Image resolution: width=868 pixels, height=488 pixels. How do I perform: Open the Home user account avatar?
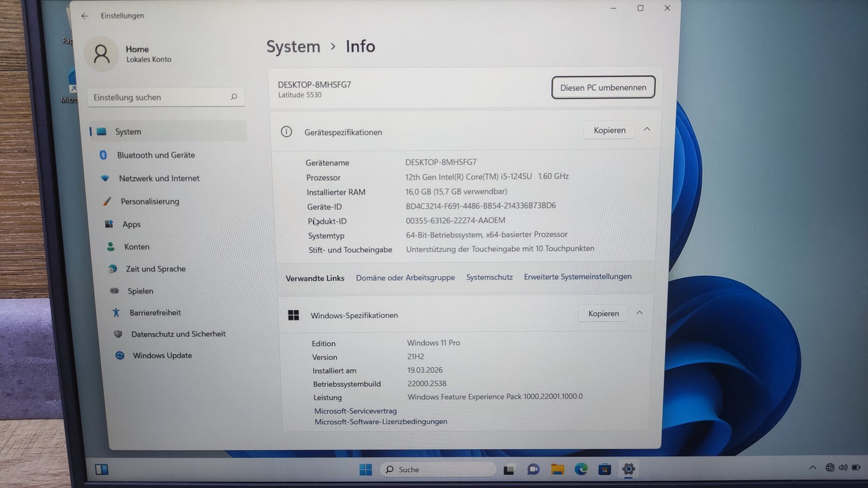(101, 53)
